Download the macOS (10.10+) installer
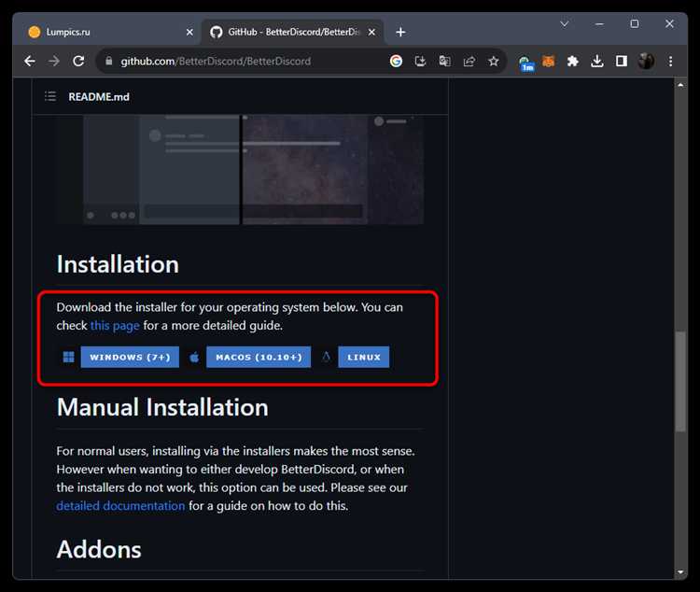This screenshot has height=592, width=700. point(259,357)
